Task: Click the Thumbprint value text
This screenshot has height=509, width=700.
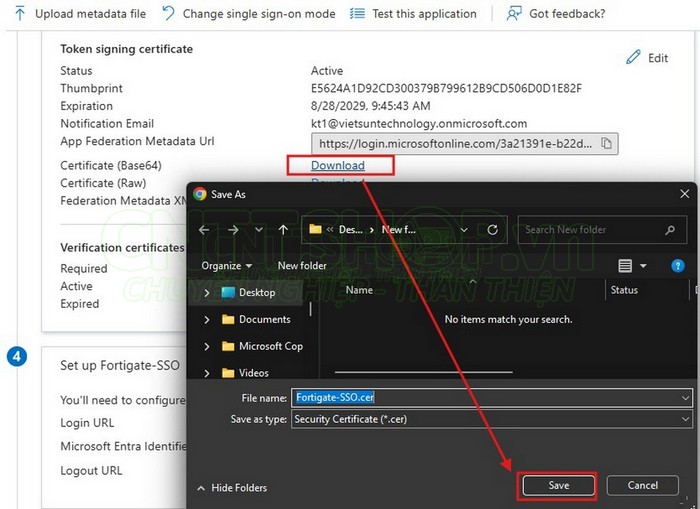Action: pyautogui.click(x=446, y=88)
